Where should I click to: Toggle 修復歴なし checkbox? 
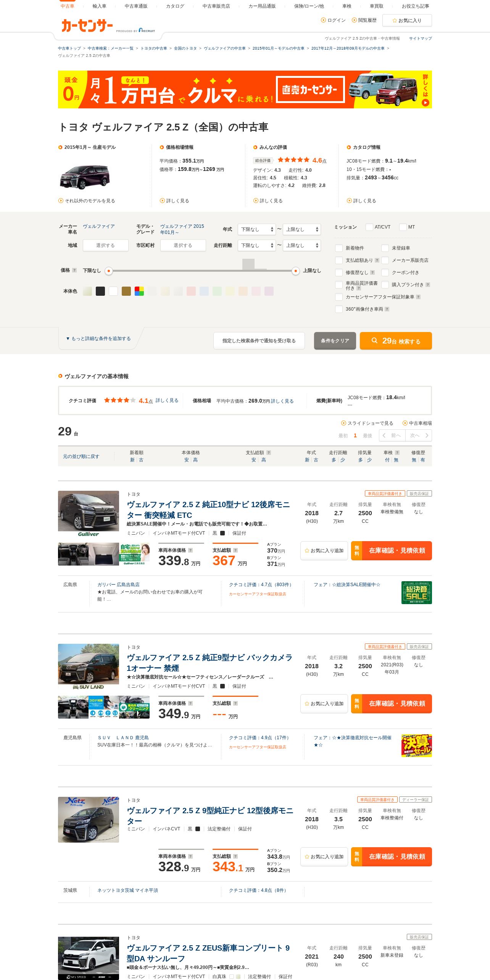338,272
